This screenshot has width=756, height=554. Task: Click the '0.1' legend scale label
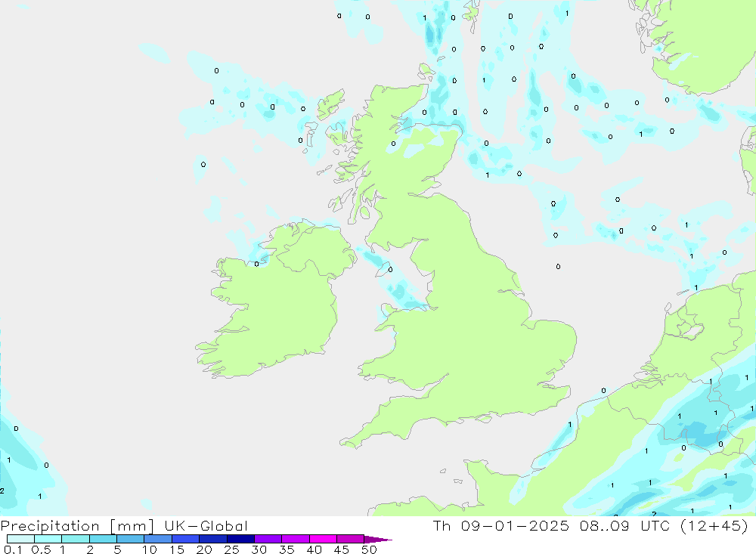(13, 549)
